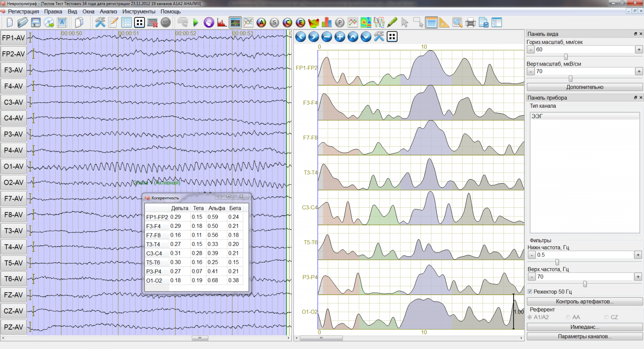Click the Контроль артефактов button
The image size is (644, 349).
584,302
